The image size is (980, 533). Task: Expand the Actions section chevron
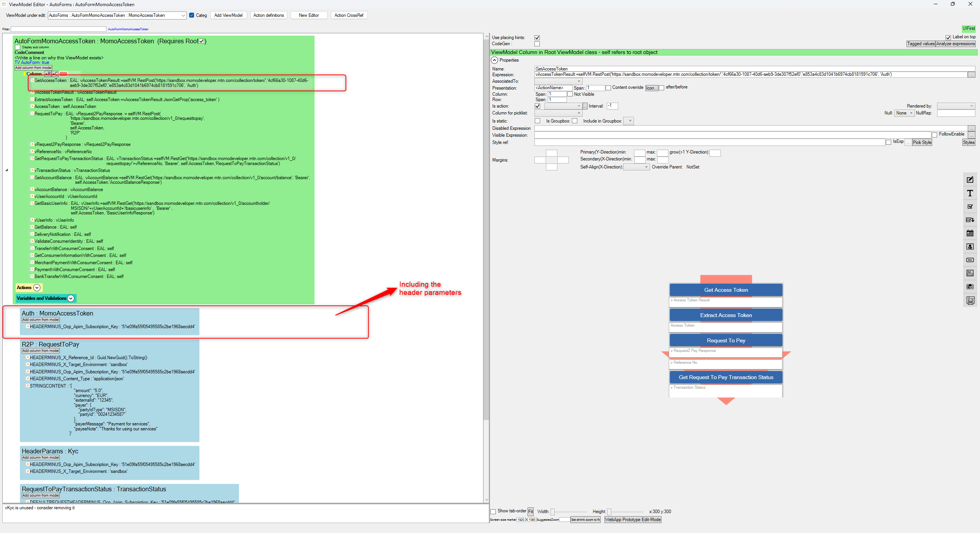tap(37, 288)
